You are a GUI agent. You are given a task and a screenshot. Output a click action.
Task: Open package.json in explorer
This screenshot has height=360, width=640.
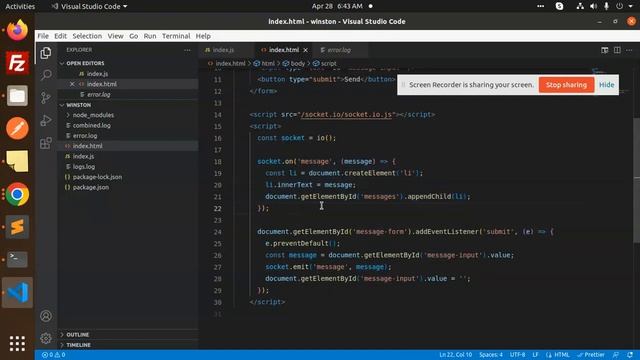(x=91, y=187)
